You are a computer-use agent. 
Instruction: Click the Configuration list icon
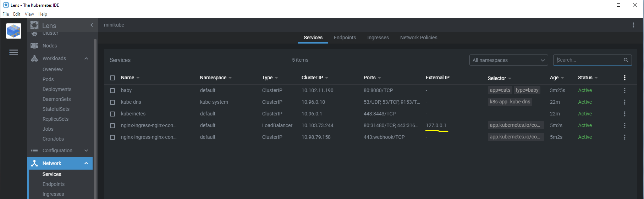click(34, 150)
